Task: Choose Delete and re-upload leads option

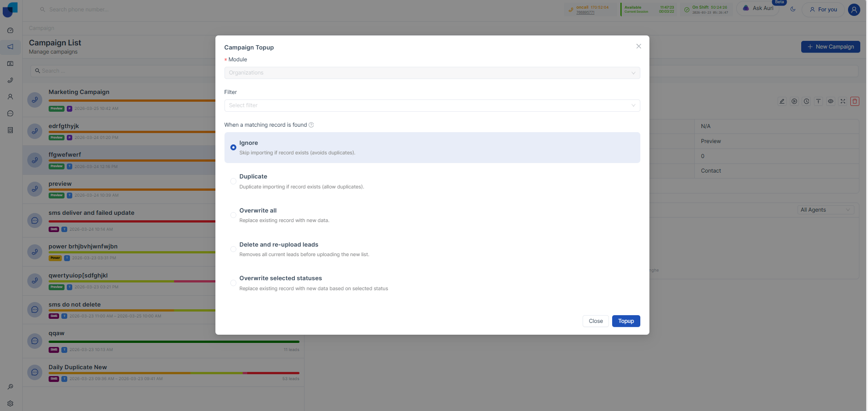Action: pos(233,249)
